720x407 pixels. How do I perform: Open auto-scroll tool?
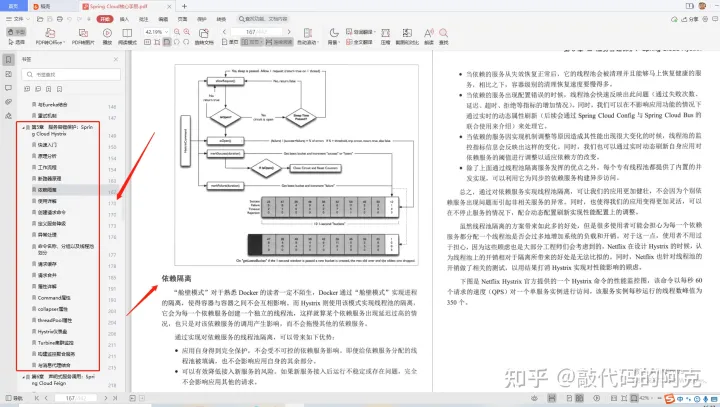308,36
